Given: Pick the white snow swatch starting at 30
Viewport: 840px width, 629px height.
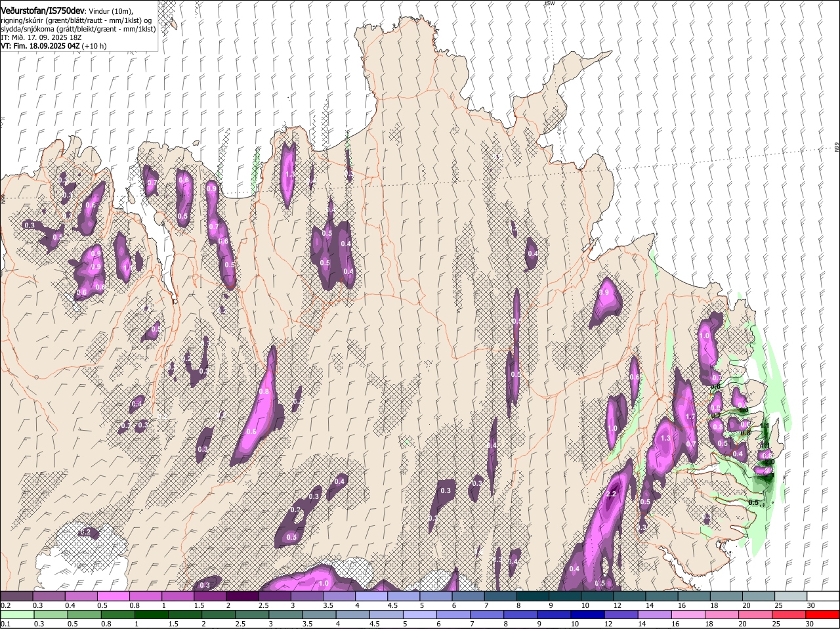Looking at the screenshot, I should (x=823, y=596).
